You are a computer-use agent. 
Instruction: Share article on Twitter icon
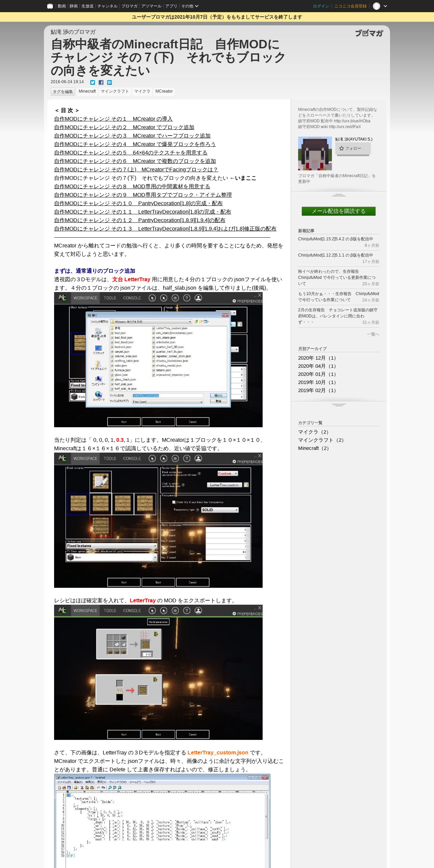point(93,82)
